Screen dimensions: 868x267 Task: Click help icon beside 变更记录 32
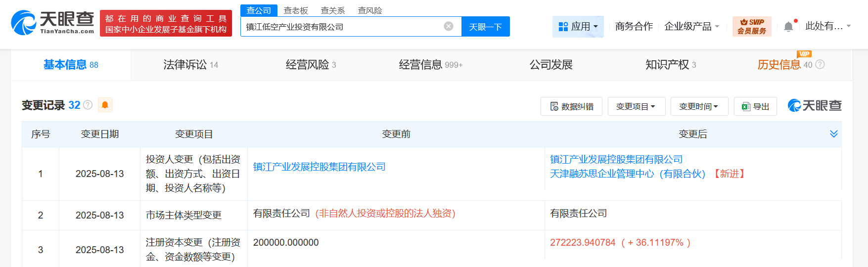coord(88,105)
